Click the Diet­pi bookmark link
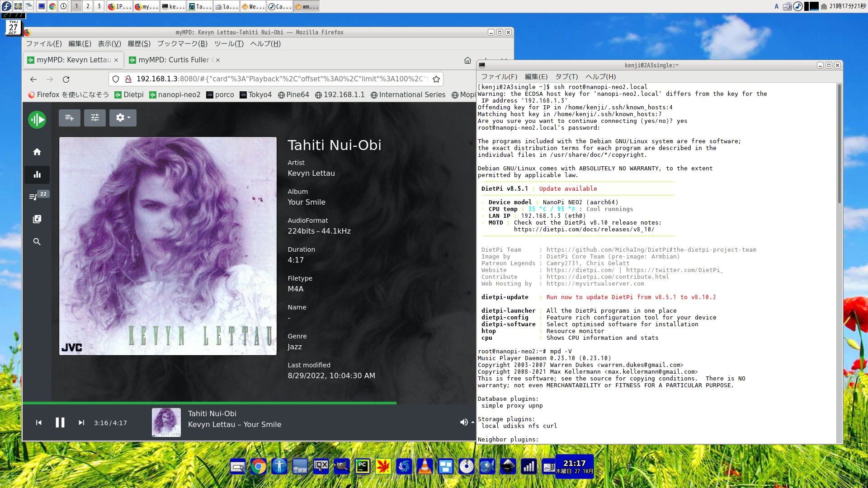Image resolution: width=868 pixels, height=488 pixels. click(129, 95)
